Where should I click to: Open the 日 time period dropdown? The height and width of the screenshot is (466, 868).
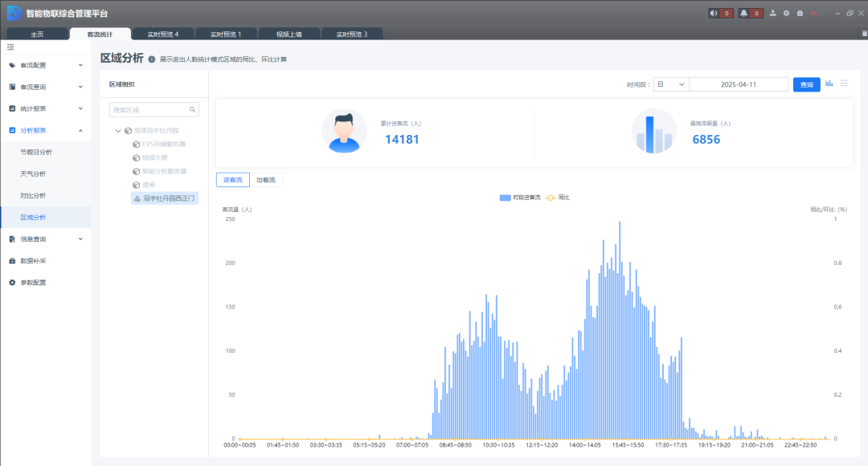pyautogui.click(x=671, y=84)
